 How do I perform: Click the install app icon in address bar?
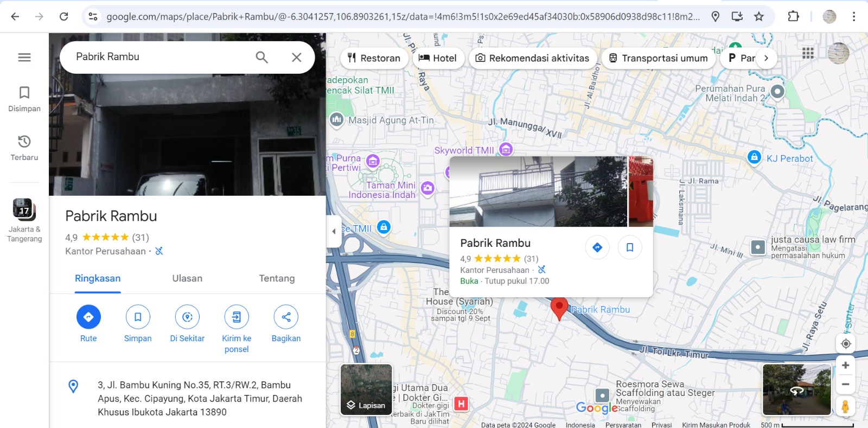[737, 16]
